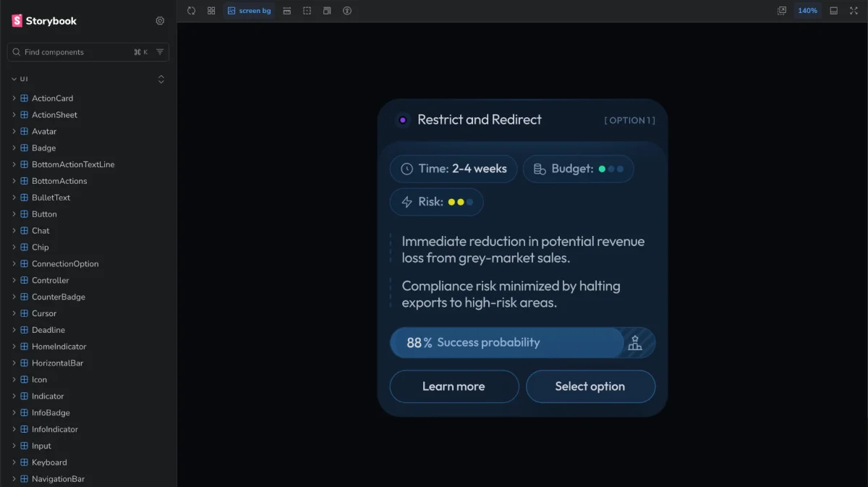Viewport: 868px width, 487px height.
Task: Open the accessibility vision toolbar icon
Action: point(347,11)
